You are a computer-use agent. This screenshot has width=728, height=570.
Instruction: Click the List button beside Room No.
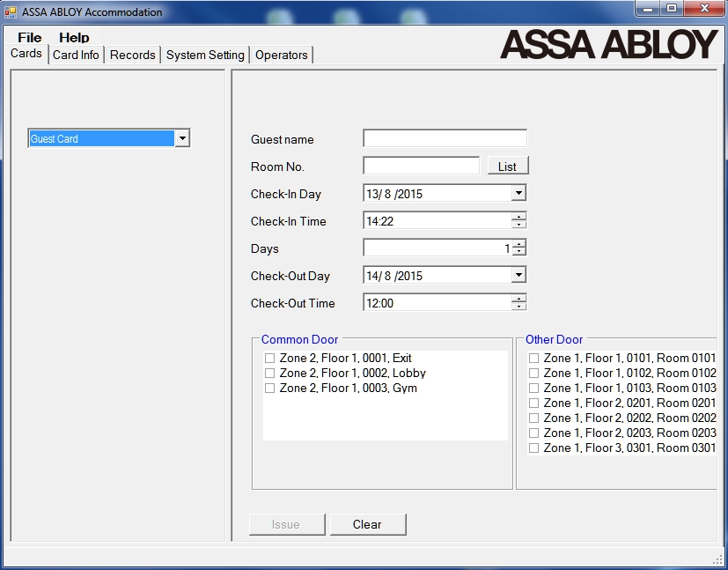click(507, 165)
